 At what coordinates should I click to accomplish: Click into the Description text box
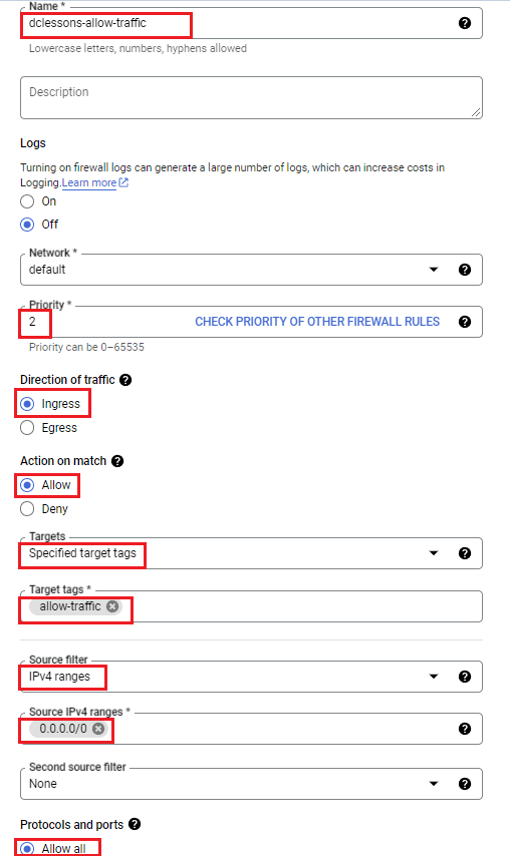coord(251,98)
